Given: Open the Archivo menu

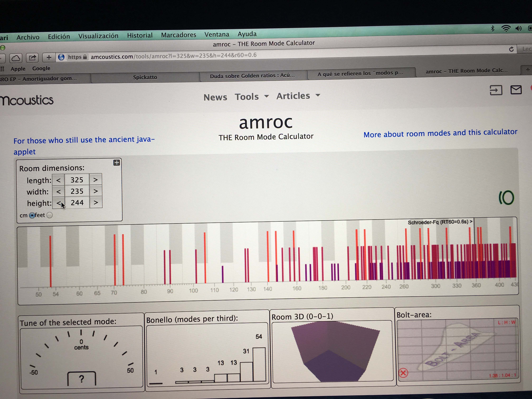Looking at the screenshot, I should [28, 37].
